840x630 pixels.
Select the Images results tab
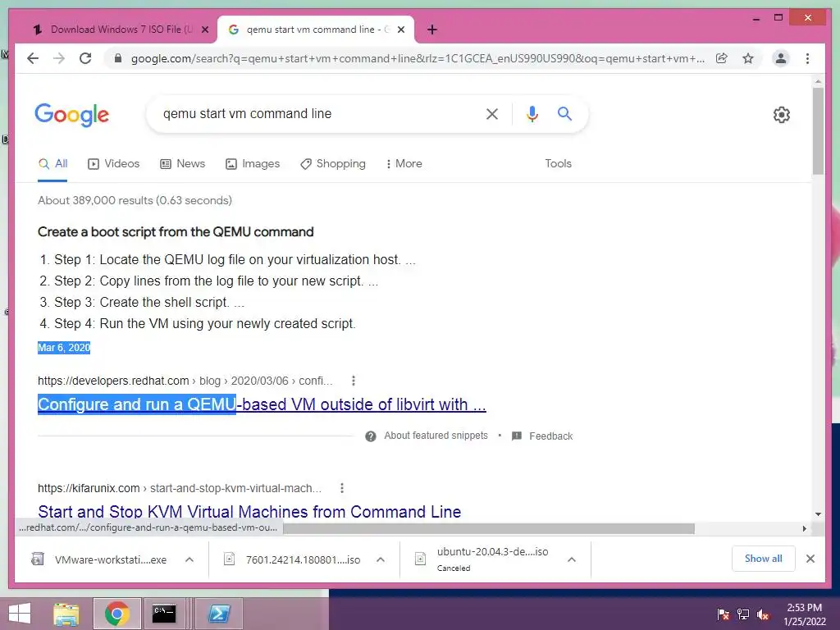pyautogui.click(x=253, y=163)
